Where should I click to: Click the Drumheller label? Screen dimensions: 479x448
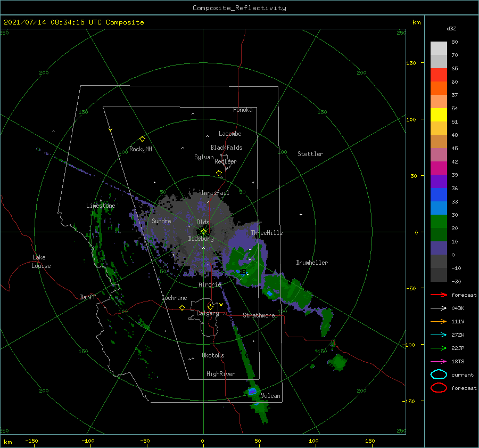pos(312,263)
